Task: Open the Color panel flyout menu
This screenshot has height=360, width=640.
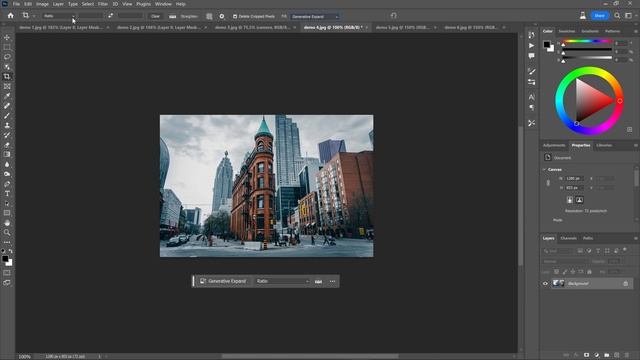Action: (x=636, y=31)
